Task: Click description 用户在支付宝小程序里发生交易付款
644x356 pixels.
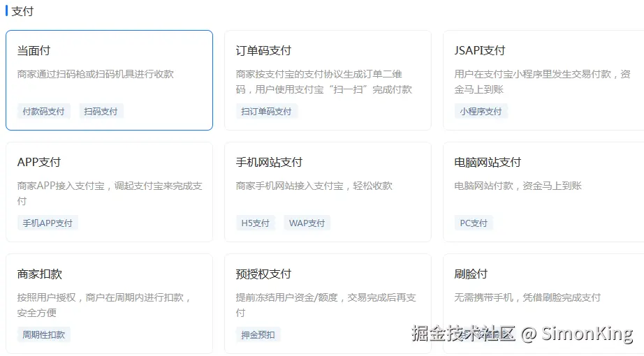Action: 533,74
